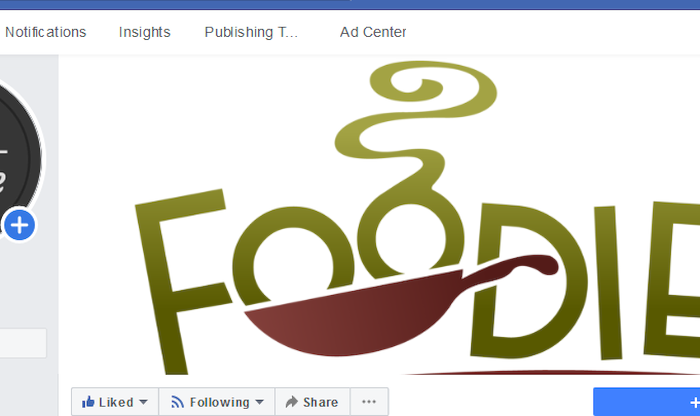Click the Share label text
Screen dimensions: 700x416
click(x=321, y=402)
